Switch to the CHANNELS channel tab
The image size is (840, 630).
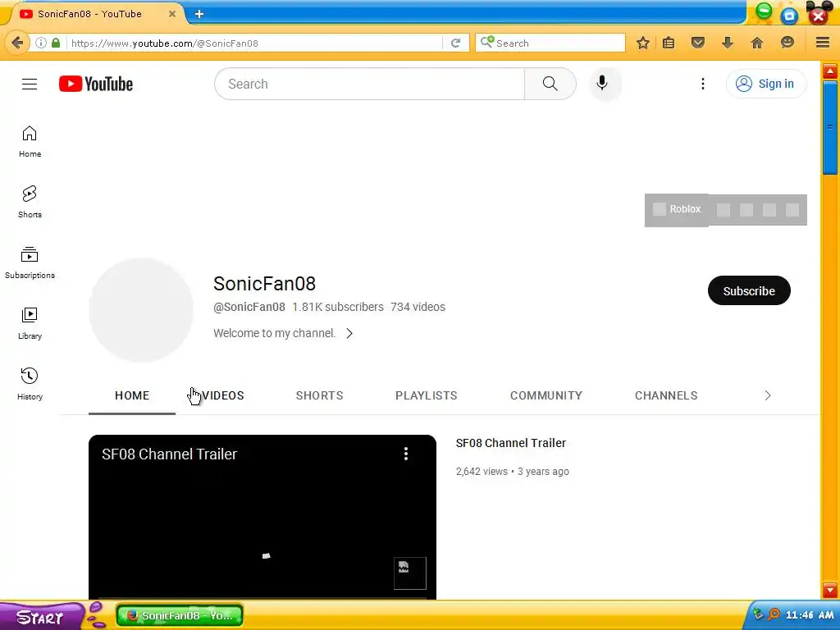(x=666, y=395)
